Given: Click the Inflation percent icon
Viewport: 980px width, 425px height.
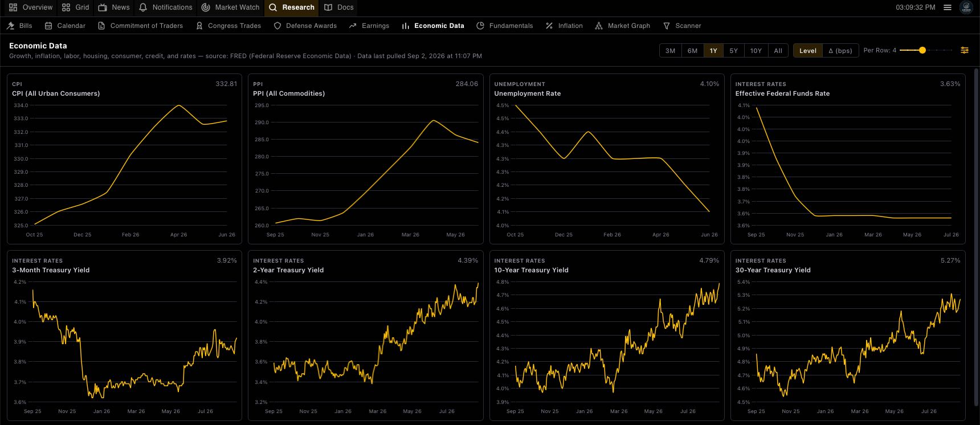Looking at the screenshot, I should [x=549, y=26].
